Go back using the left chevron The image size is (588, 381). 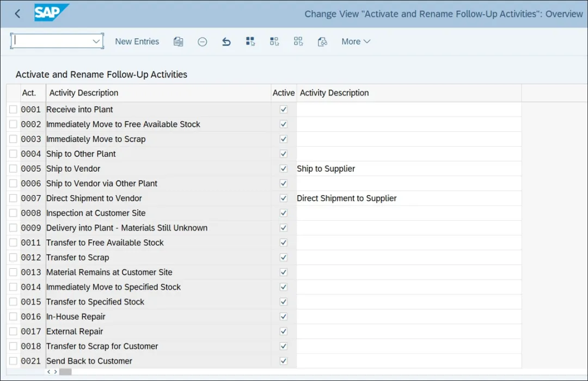tap(17, 14)
